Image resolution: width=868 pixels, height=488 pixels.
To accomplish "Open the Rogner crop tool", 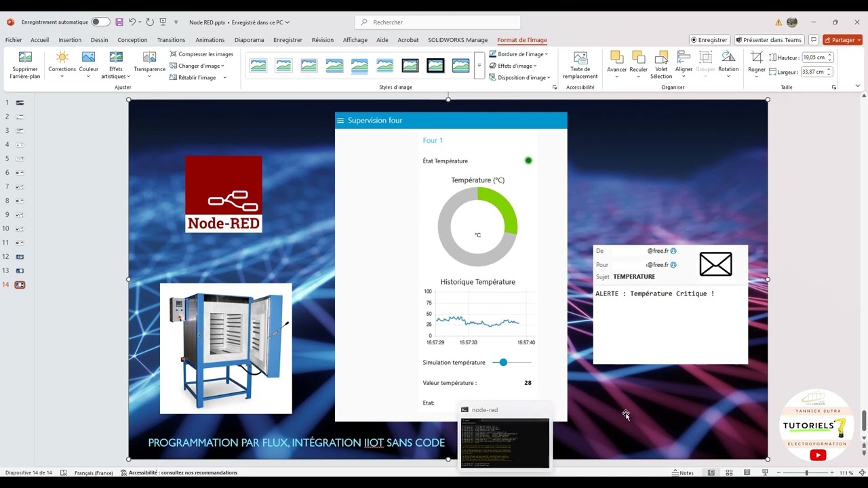I will [757, 65].
